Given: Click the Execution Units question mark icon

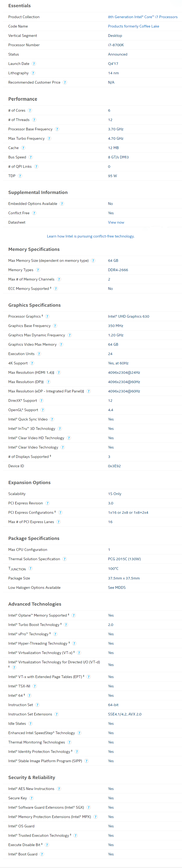Looking at the screenshot, I should (39, 354).
